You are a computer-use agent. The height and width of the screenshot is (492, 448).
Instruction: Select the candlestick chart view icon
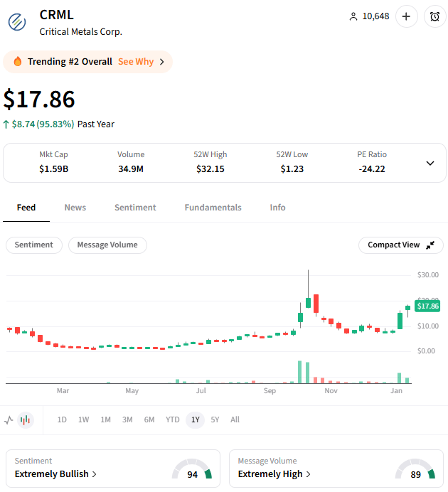[x=25, y=419]
